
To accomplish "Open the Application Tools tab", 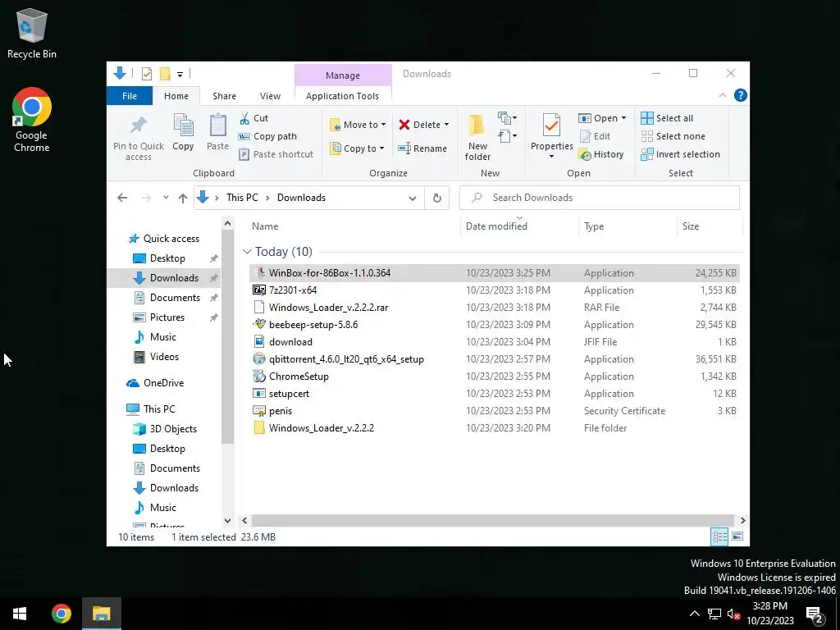I will pos(342,96).
